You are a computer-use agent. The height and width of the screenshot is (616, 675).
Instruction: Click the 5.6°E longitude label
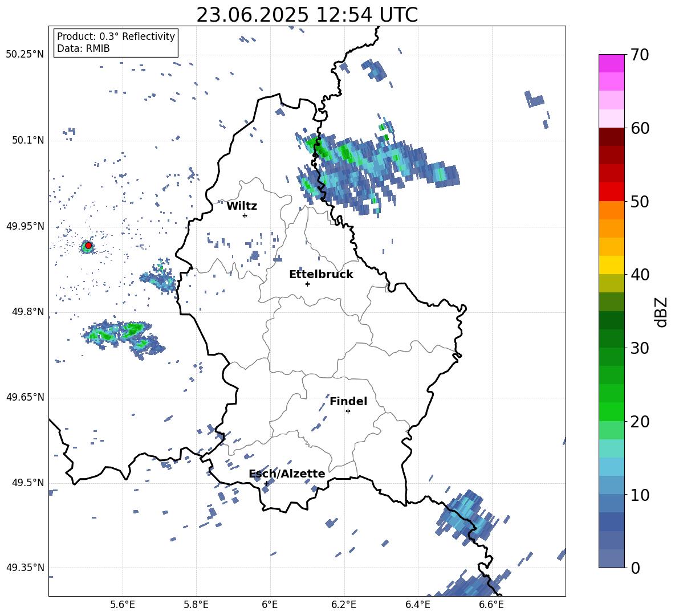[123, 605]
